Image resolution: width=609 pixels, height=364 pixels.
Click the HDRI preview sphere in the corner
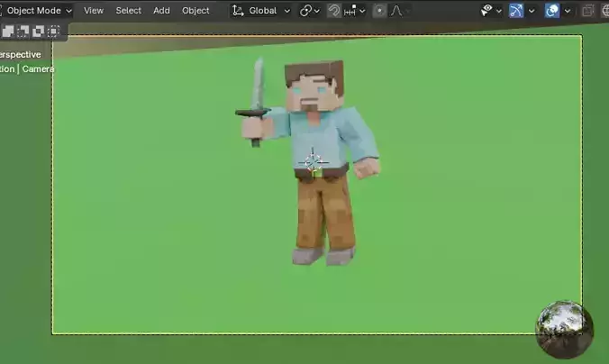pos(564,330)
